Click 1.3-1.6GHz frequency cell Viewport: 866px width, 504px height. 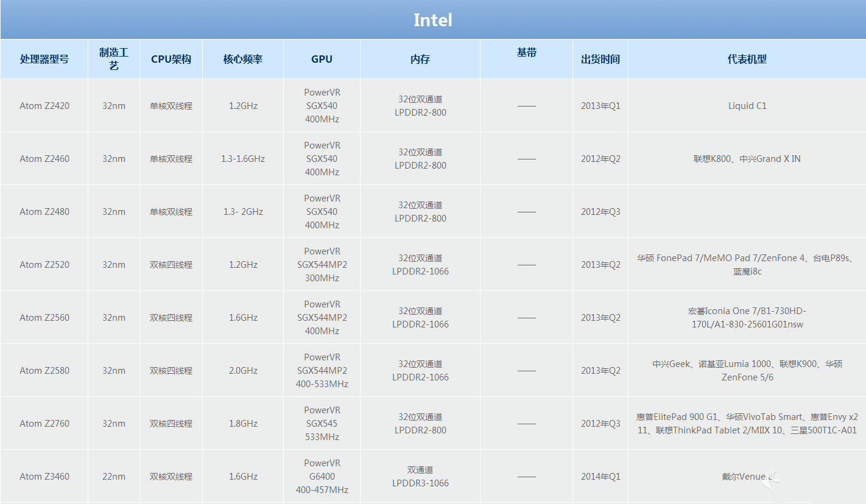(x=243, y=159)
